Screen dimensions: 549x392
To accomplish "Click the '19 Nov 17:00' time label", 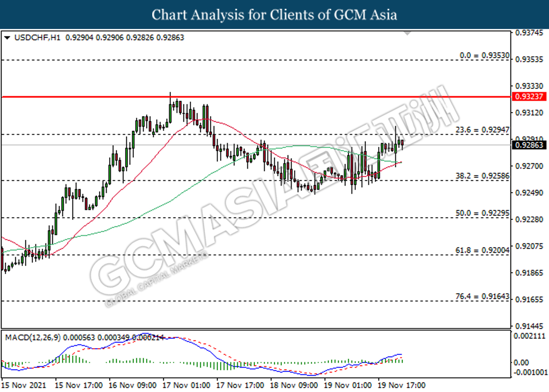I will pyautogui.click(x=402, y=385).
